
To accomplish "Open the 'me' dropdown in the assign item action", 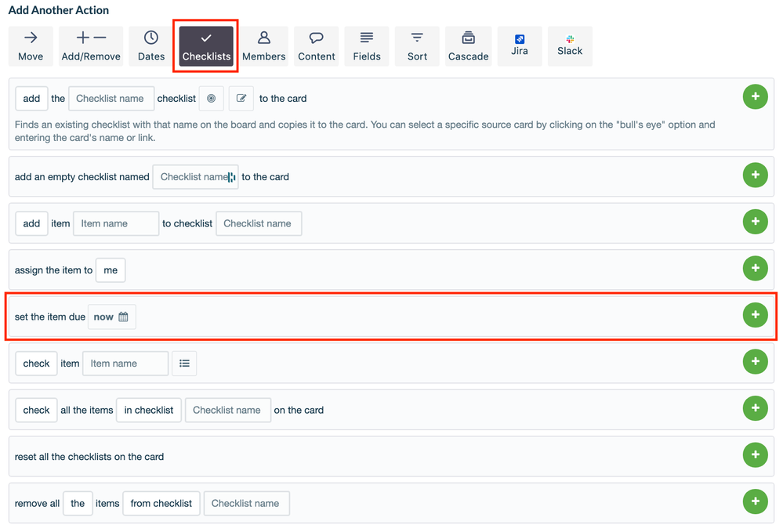I will [110, 270].
